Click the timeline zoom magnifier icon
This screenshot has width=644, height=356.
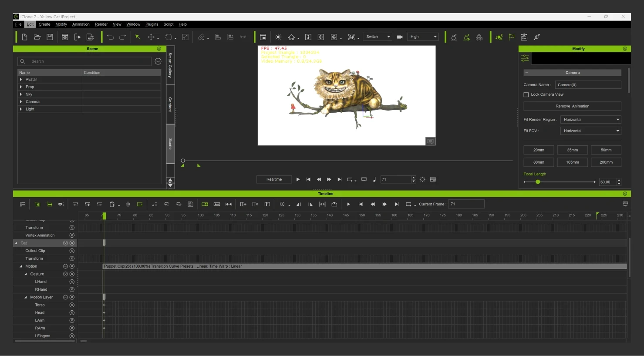pyautogui.click(x=282, y=204)
